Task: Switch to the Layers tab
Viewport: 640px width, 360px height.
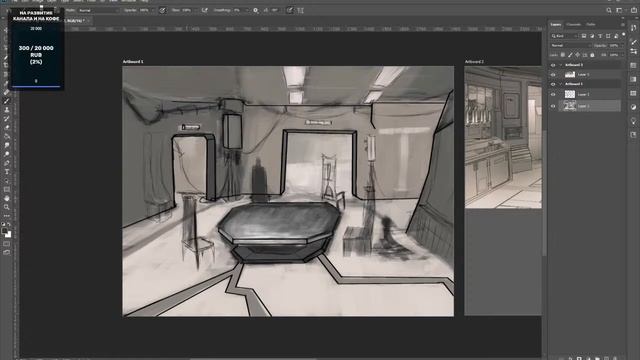Action: click(556, 24)
